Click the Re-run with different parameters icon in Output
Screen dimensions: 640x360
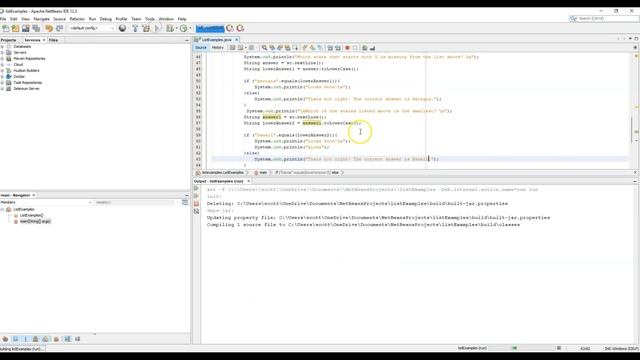(196, 196)
